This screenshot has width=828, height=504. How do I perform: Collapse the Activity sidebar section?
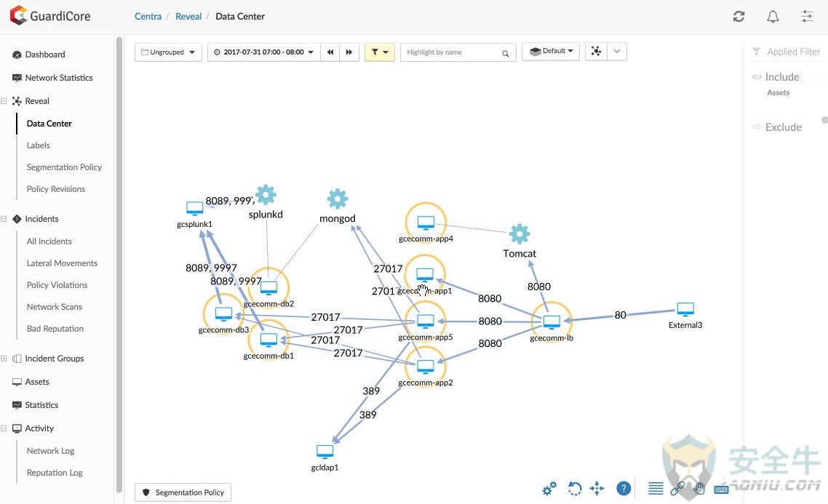click(x=4, y=428)
